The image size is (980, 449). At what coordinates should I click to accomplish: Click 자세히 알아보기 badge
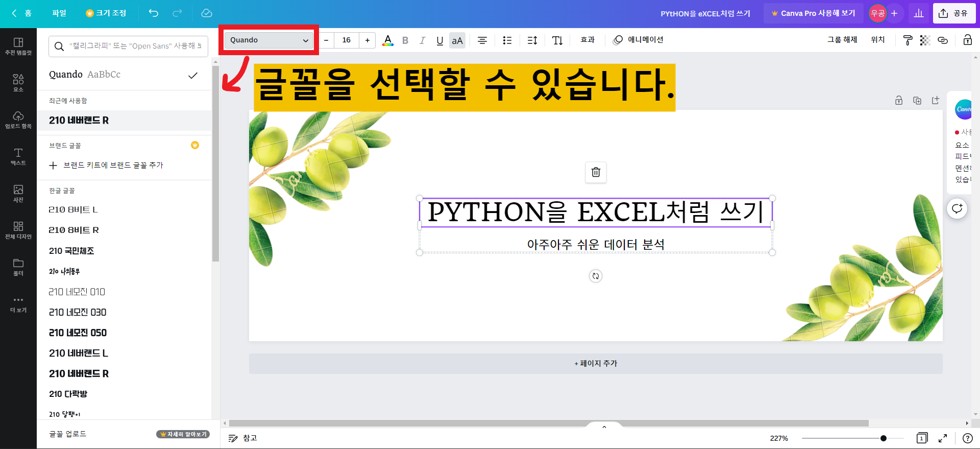click(x=183, y=434)
